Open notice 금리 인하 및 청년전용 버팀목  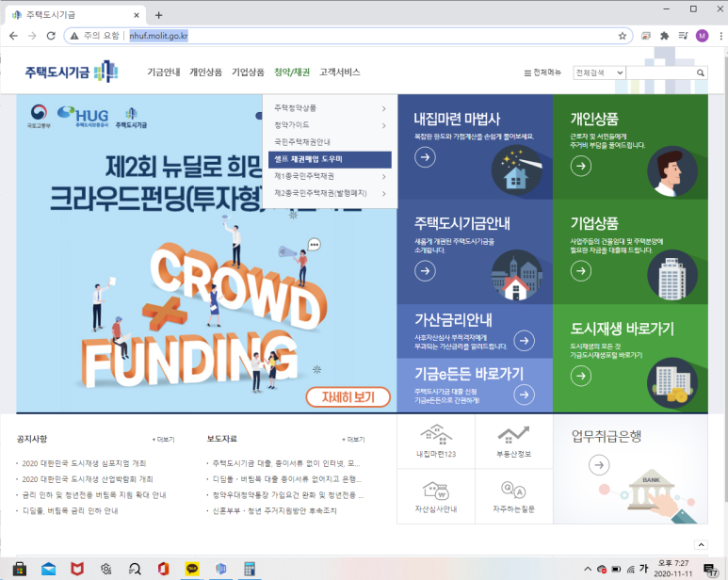tap(94, 495)
